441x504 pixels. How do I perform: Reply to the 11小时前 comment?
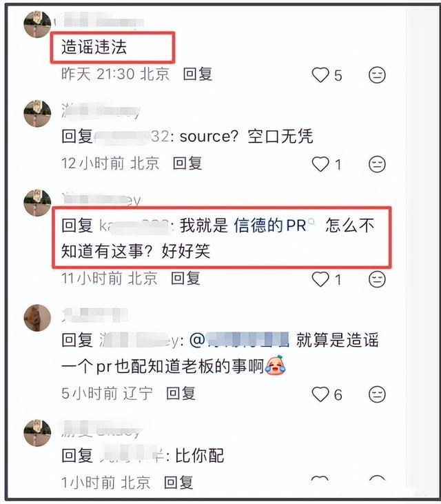click(x=185, y=278)
